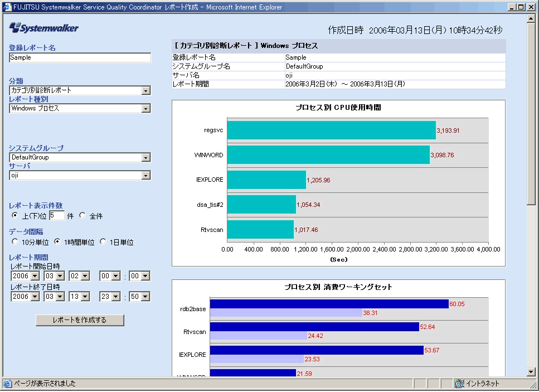Click the 23.53 working set value

(x=312, y=359)
